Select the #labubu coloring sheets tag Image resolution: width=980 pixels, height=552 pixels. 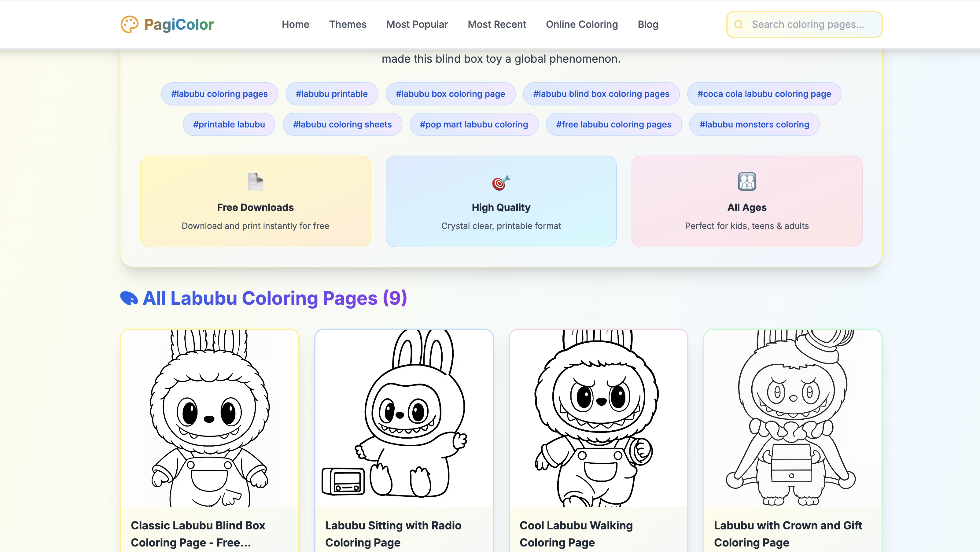pyautogui.click(x=342, y=124)
